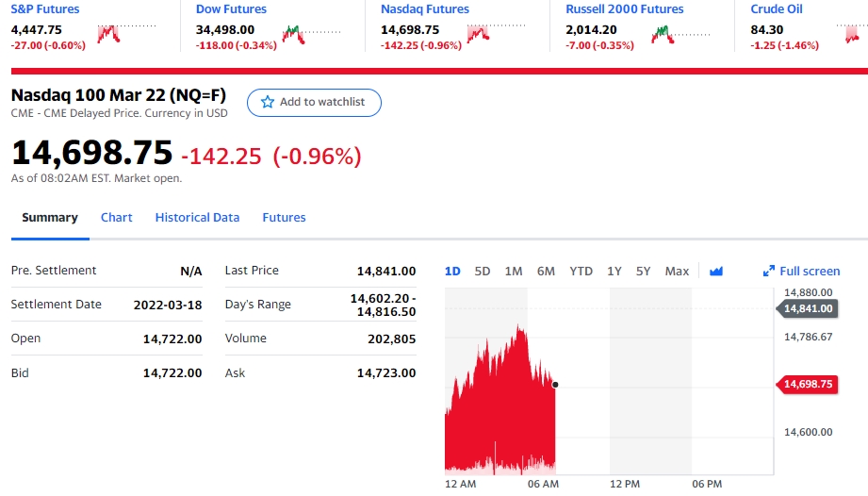Open the Dow Futures sparkline chart
The width and height of the screenshot is (868, 496).
pyautogui.click(x=311, y=34)
